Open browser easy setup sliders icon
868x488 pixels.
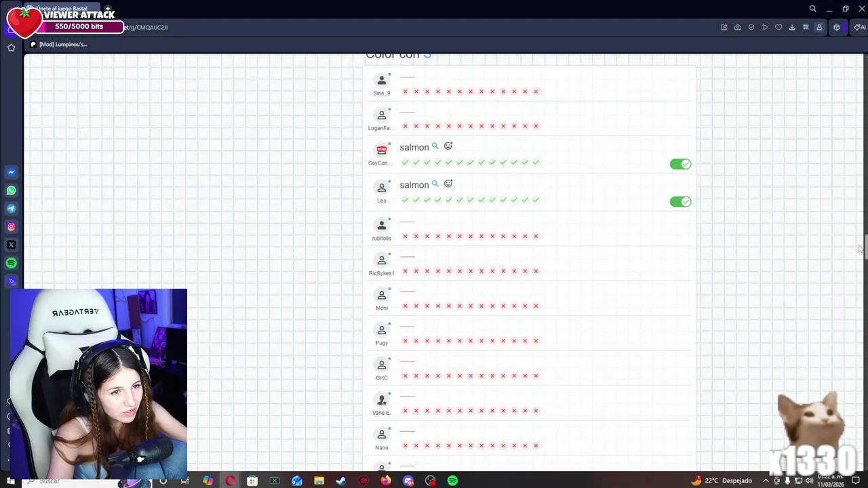point(806,27)
